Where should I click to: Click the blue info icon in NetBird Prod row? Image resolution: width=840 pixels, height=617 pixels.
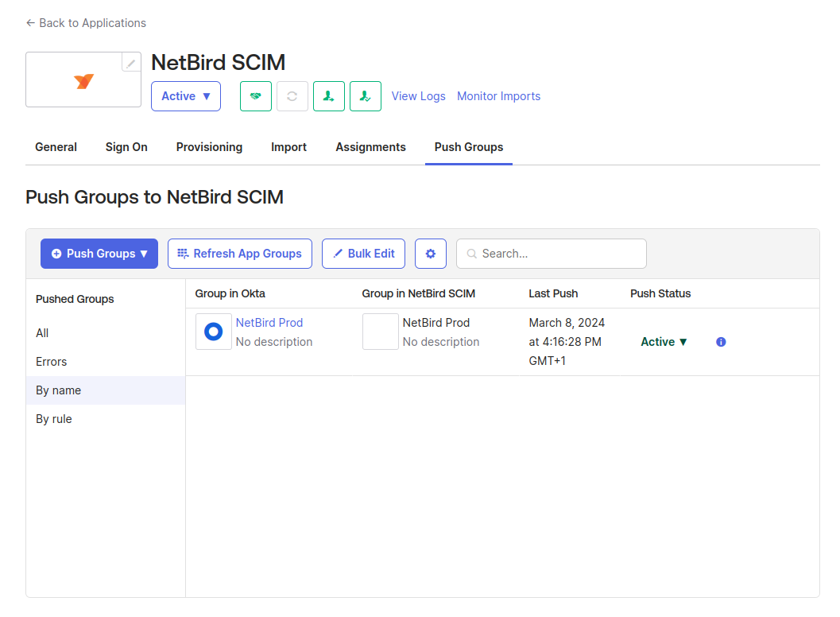721,342
